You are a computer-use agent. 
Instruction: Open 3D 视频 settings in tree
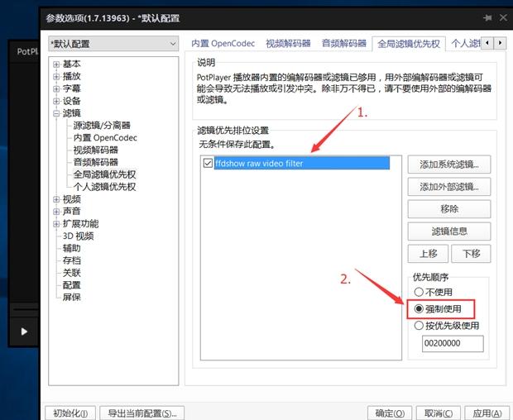pyautogui.click(x=79, y=236)
